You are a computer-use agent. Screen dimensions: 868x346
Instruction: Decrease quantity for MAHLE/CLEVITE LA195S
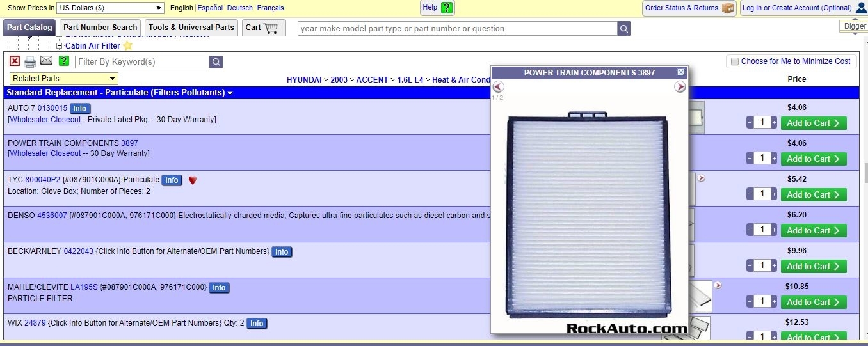(x=750, y=302)
